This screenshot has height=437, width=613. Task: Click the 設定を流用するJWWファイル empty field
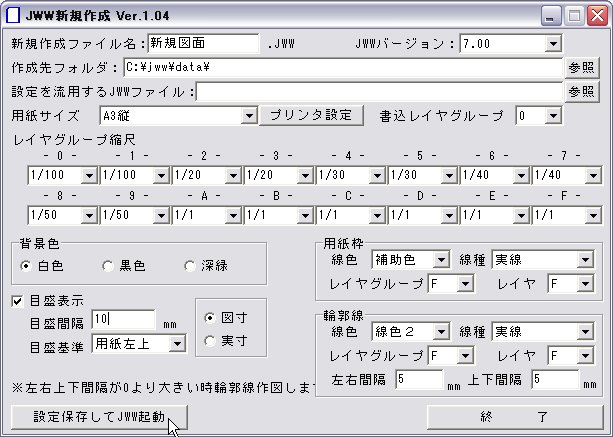pyautogui.click(x=379, y=92)
